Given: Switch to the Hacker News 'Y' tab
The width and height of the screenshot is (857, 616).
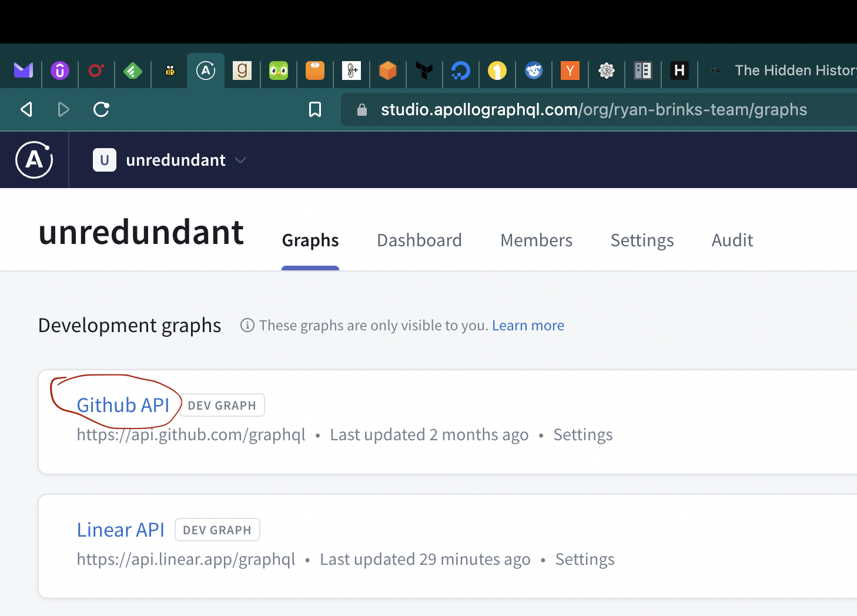Looking at the screenshot, I should [x=570, y=71].
